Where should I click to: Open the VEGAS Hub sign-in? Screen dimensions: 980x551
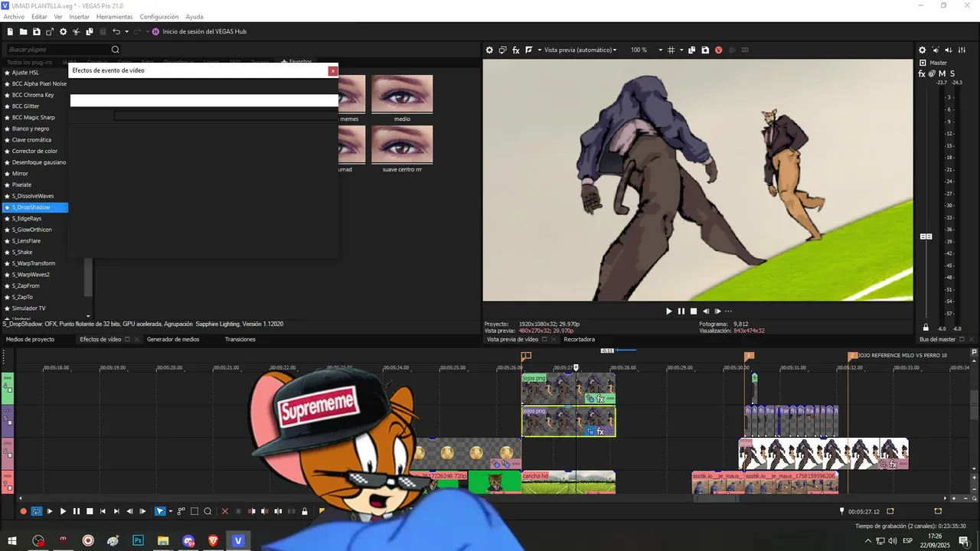199,31
